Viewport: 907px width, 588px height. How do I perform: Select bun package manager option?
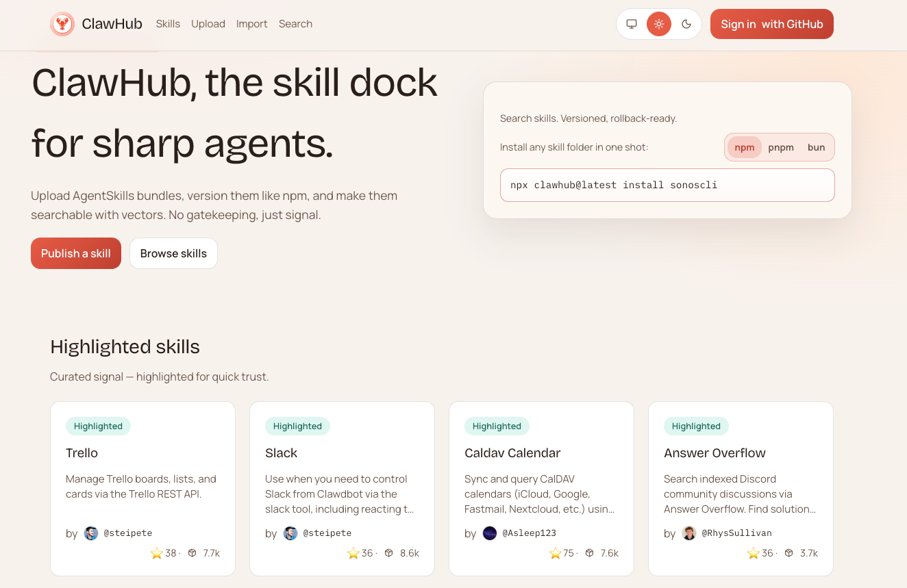(816, 147)
